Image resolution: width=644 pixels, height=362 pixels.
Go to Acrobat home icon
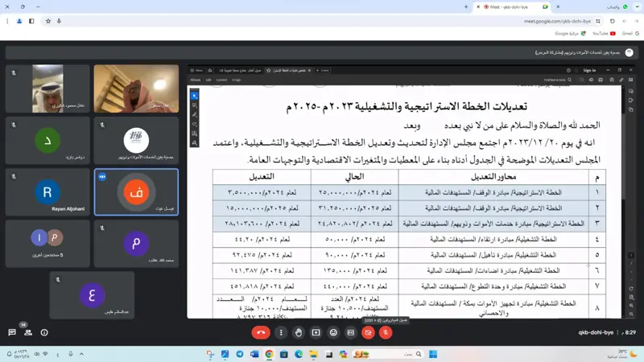(210, 71)
